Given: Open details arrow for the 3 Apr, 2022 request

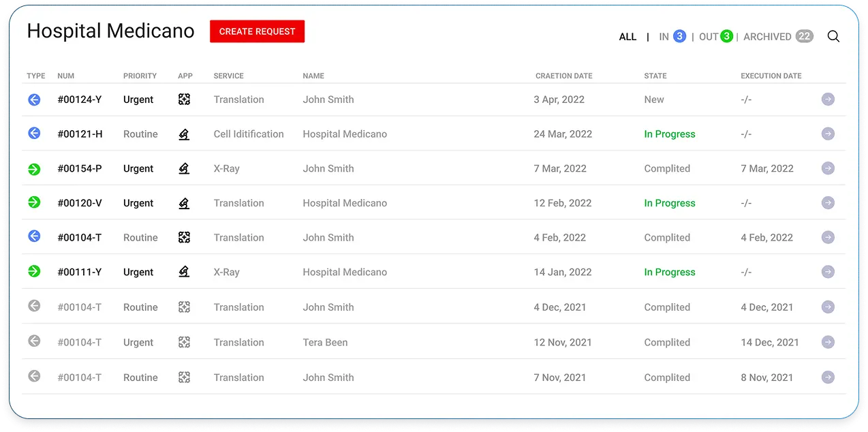Looking at the screenshot, I should pos(828,99).
